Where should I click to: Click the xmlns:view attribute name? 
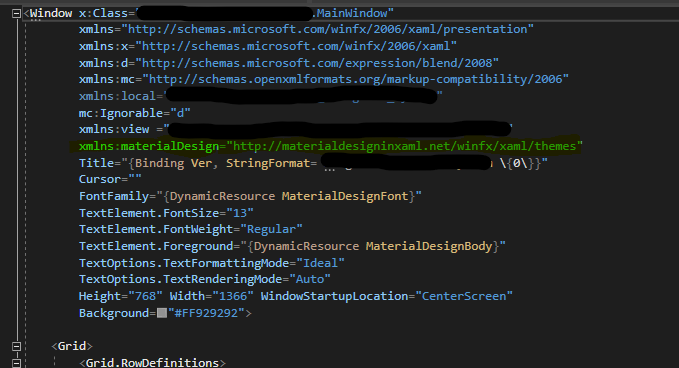click(x=114, y=129)
